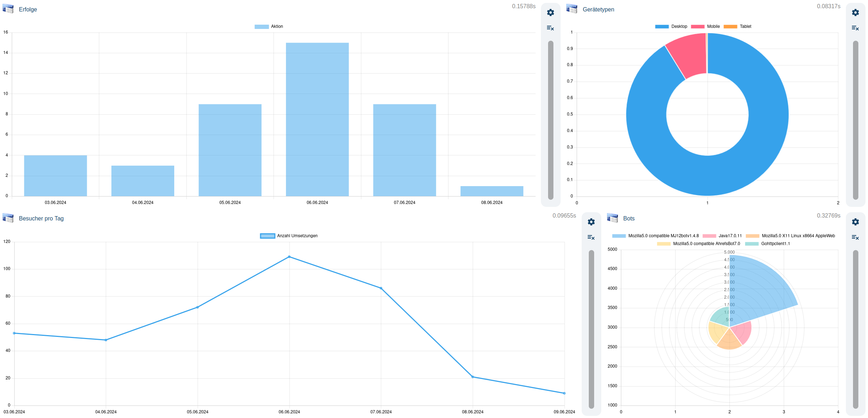Click the Erfolge panel vertical scrollbar
868x418 pixels.
pos(550,120)
